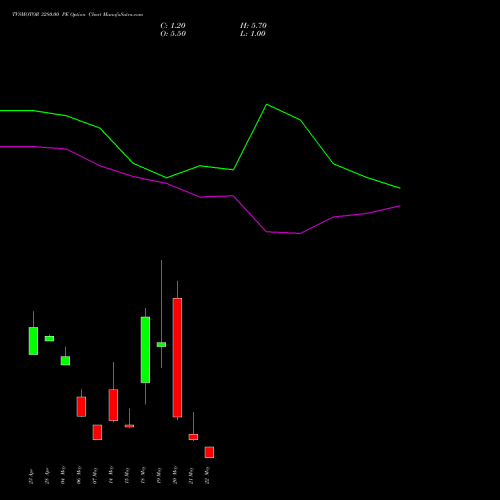Click the red candle above the 07 May label

[97, 432]
